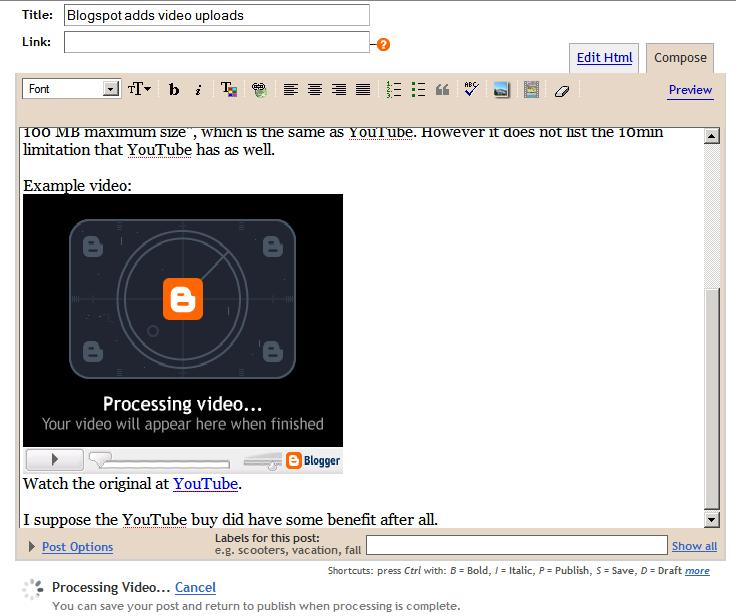Switch to the Compose tab
The height and width of the screenshot is (616, 736).
(680, 58)
